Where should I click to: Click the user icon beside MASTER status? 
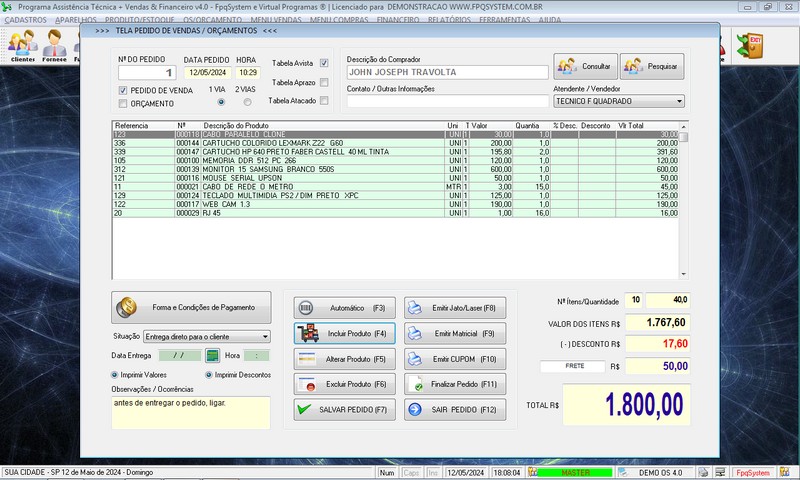[x=533, y=473]
